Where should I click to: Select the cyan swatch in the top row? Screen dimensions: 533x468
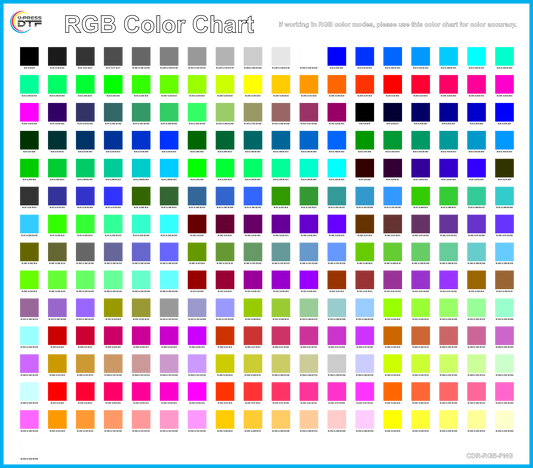point(476,56)
